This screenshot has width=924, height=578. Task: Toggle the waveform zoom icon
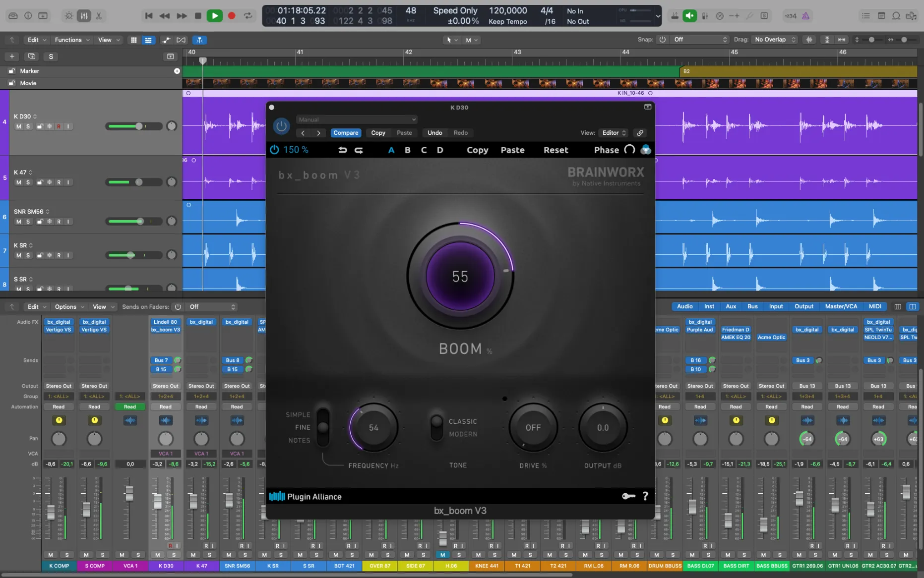click(809, 40)
